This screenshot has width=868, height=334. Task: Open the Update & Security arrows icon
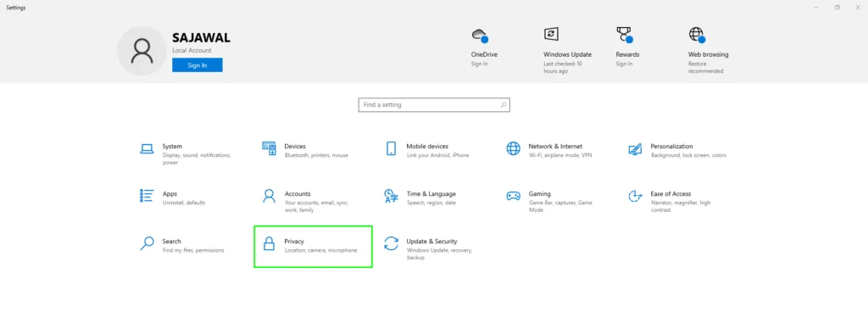(x=391, y=243)
